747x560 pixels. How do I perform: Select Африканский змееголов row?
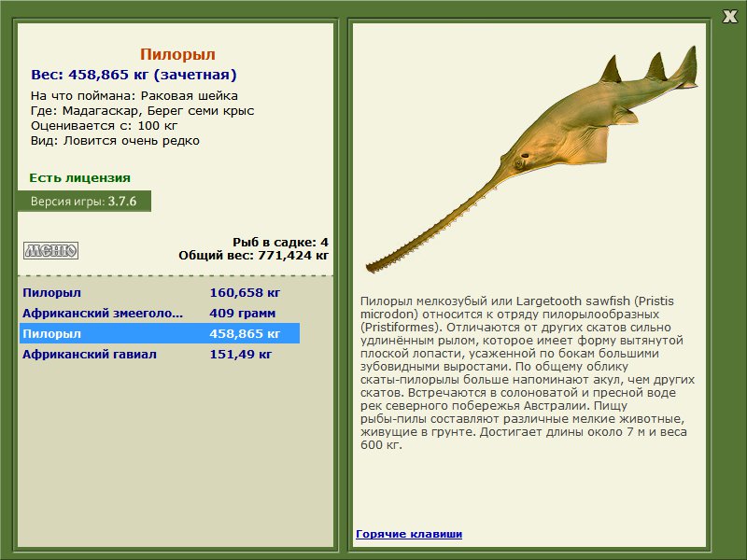[x=160, y=313]
